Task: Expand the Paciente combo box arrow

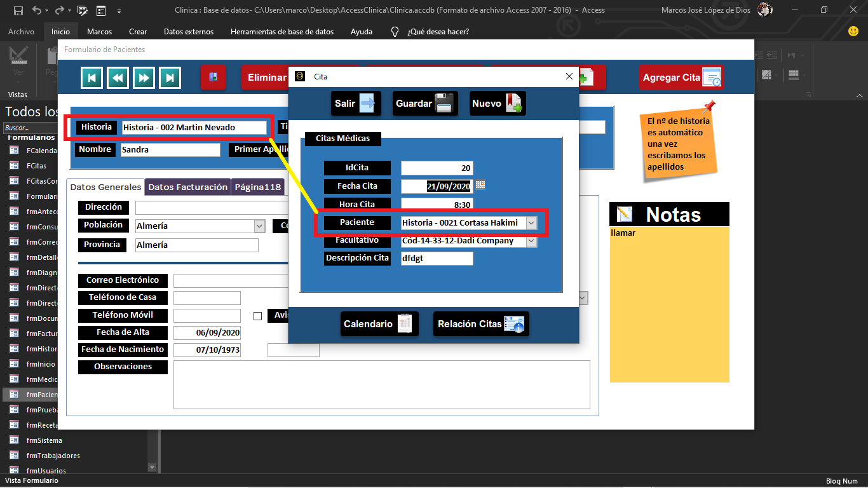Action: [531, 223]
